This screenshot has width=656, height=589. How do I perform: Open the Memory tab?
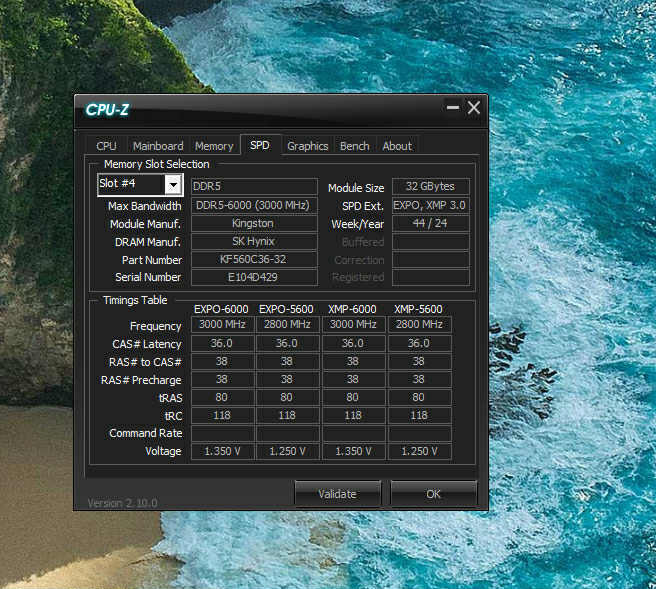214,146
